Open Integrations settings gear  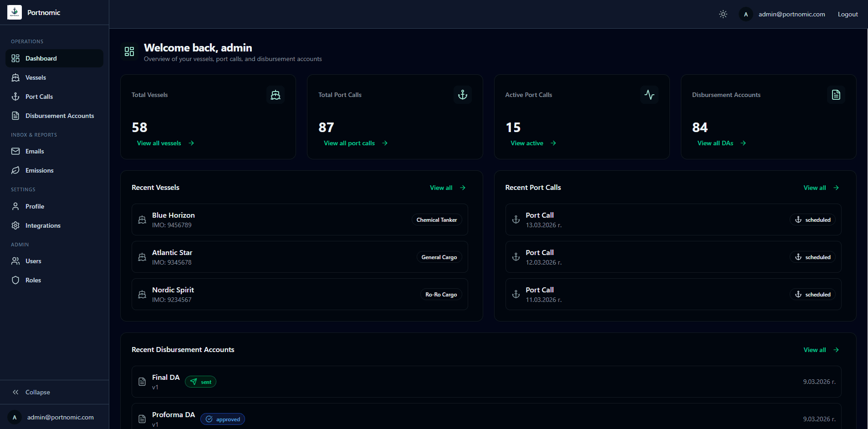(15, 225)
